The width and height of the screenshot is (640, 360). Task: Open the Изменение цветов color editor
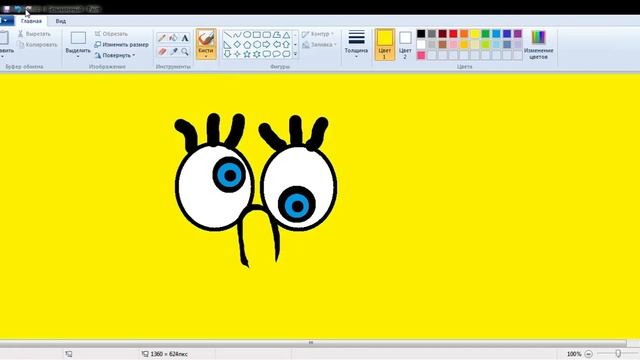[538, 45]
